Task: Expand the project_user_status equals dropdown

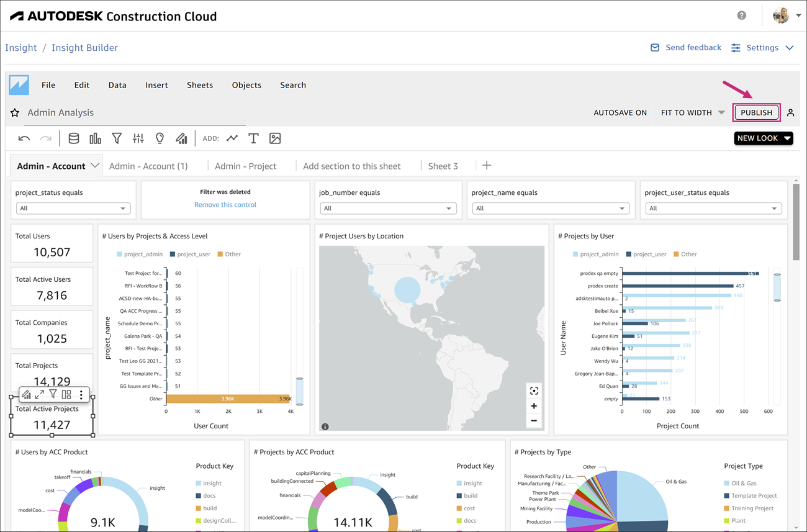Action: click(x=713, y=209)
